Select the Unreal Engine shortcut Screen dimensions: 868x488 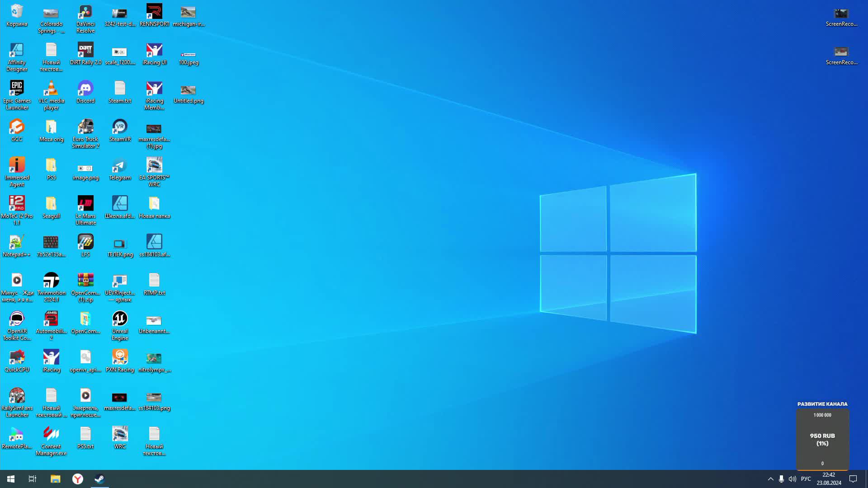[120, 326]
